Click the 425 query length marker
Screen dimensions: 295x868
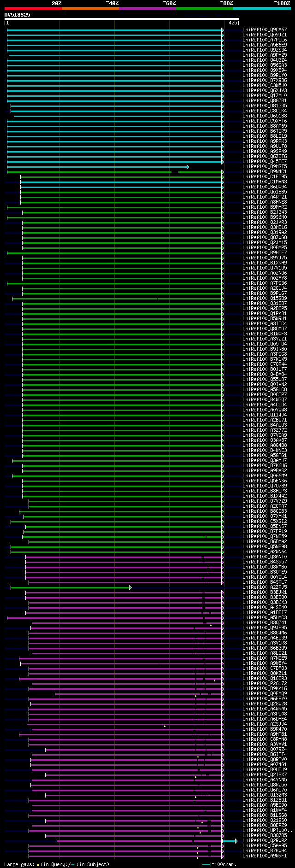pos(233,23)
